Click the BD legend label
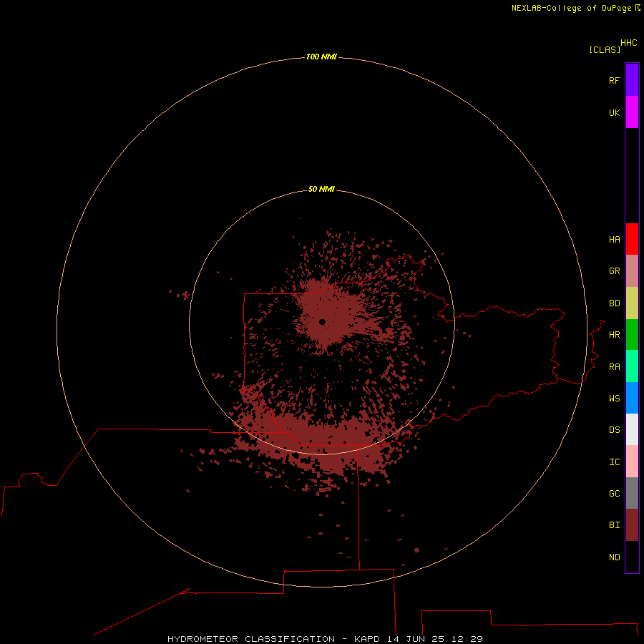The height and width of the screenshot is (644, 644). pos(614,303)
